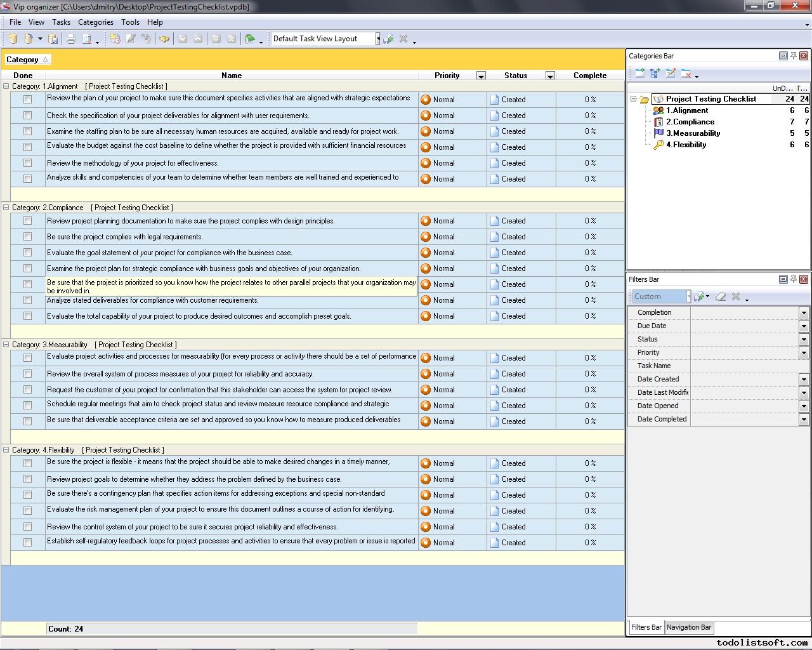Check the 'Be sure the project complies with legal requirements' task
Viewport: 812px width, 650px height.
(x=27, y=237)
